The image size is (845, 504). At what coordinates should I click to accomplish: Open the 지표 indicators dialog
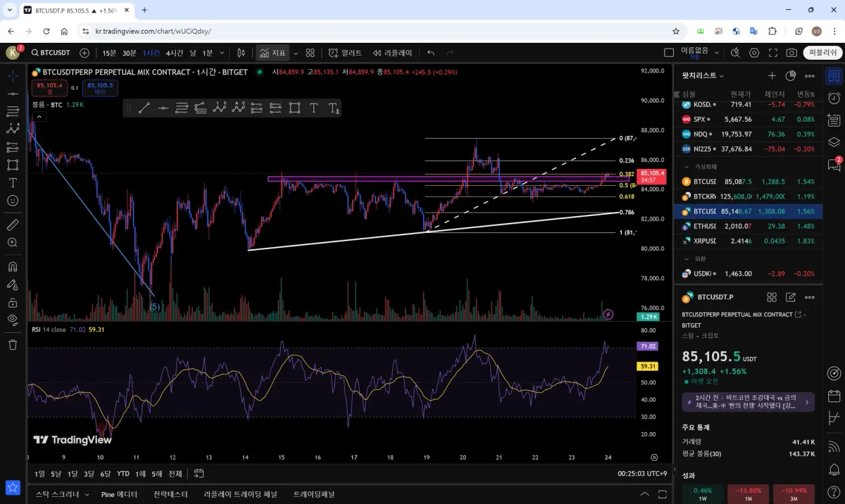pyautogui.click(x=272, y=53)
